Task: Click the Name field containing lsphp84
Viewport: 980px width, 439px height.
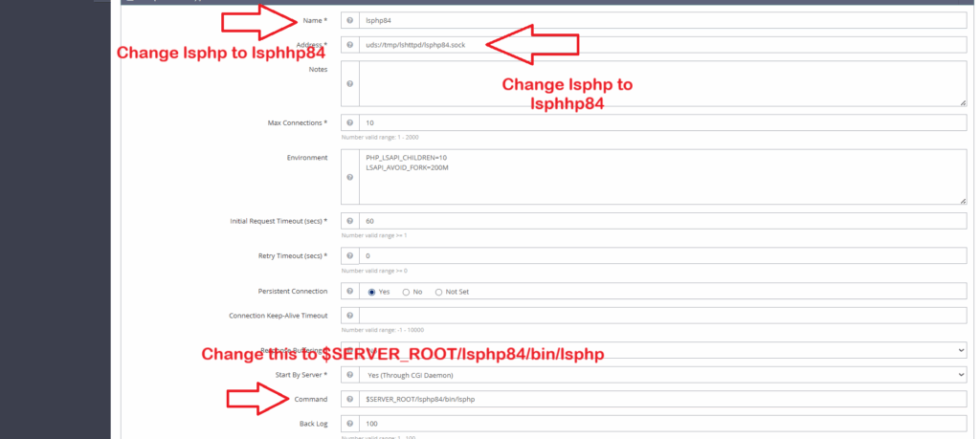Action: 662,20
